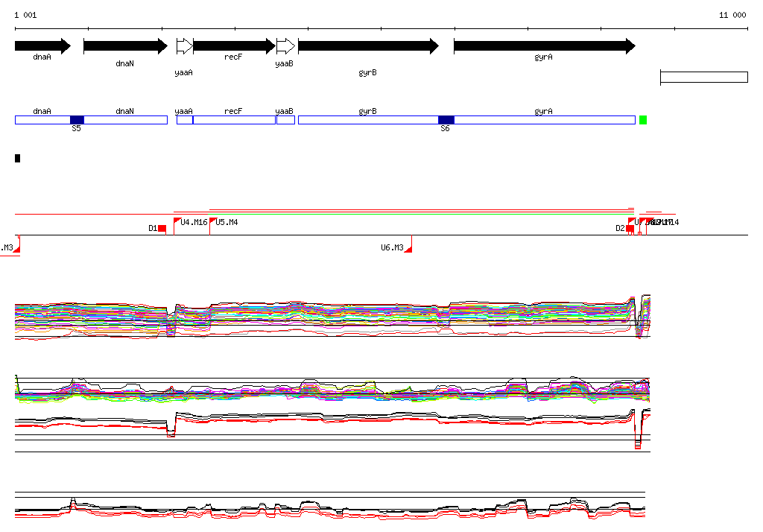Click the '11 000' end coordinate label

click(732, 15)
